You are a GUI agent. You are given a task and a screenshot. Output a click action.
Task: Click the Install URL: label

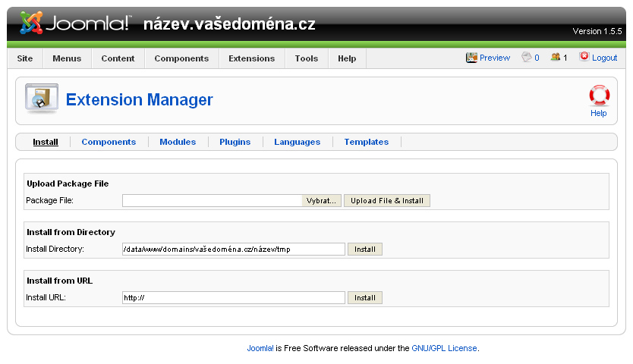point(46,297)
